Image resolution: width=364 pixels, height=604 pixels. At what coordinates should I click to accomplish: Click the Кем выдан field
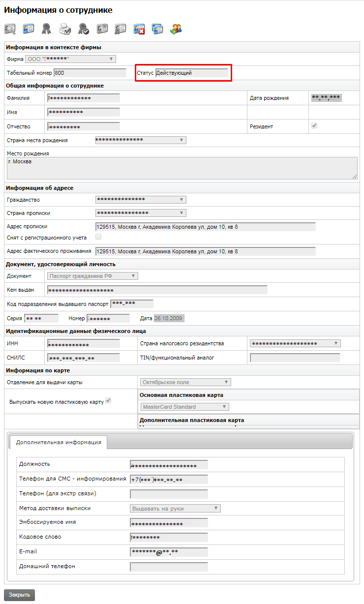pyautogui.click(x=157, y=290)
